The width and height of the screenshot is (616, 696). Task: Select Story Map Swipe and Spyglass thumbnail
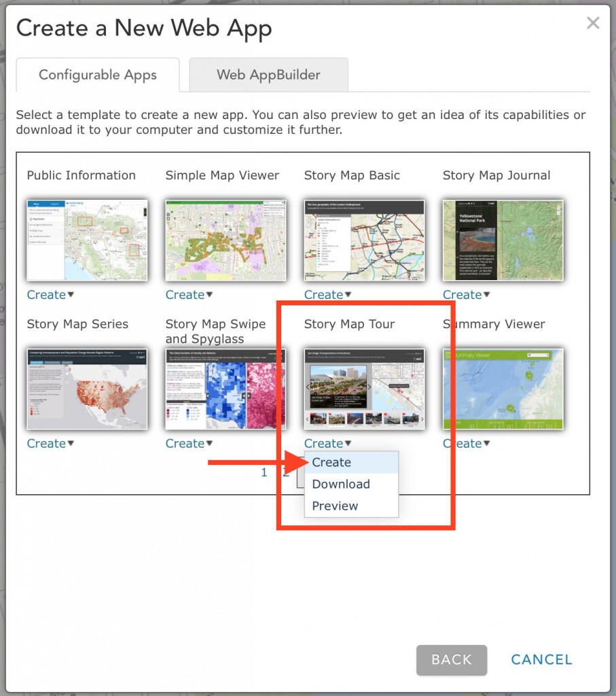(225, 389)
